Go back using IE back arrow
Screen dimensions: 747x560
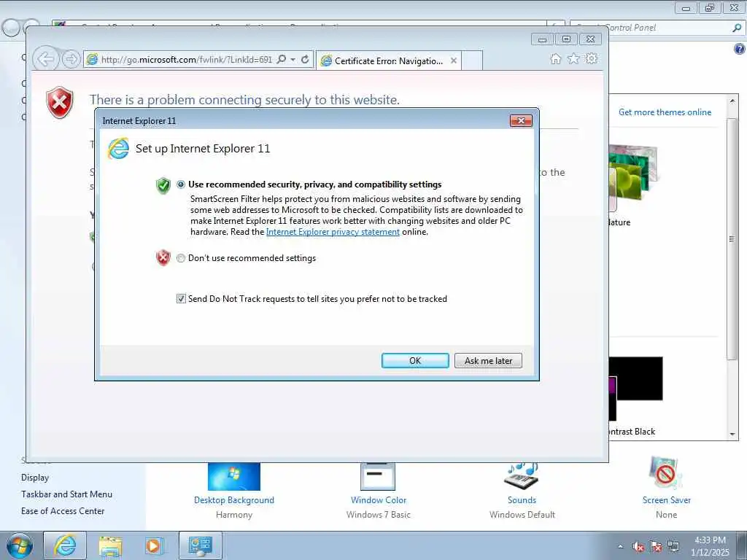46,59
